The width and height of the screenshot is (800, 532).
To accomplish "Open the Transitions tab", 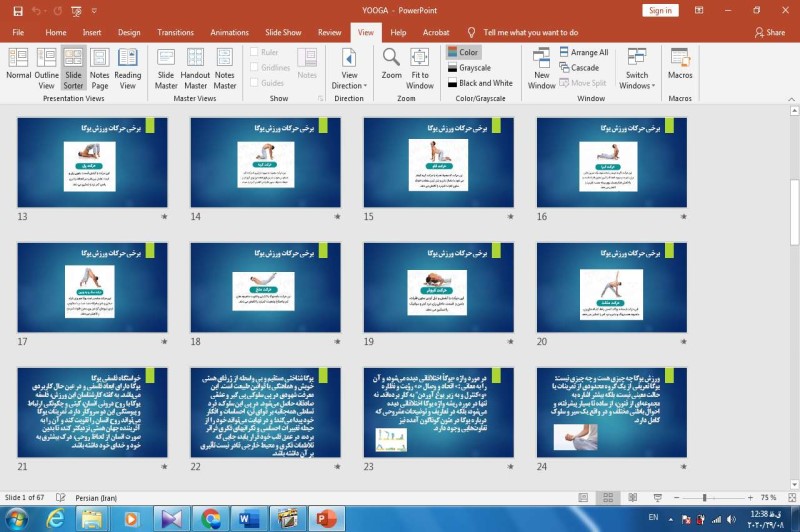I will [x=176, y=32].
